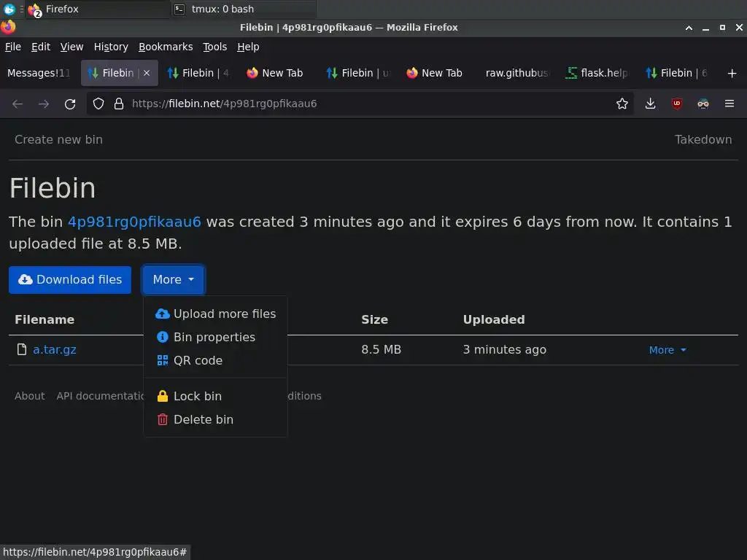747x560 pixels.
Task: Select Bin properties menu entry
Action: [216, 337]
